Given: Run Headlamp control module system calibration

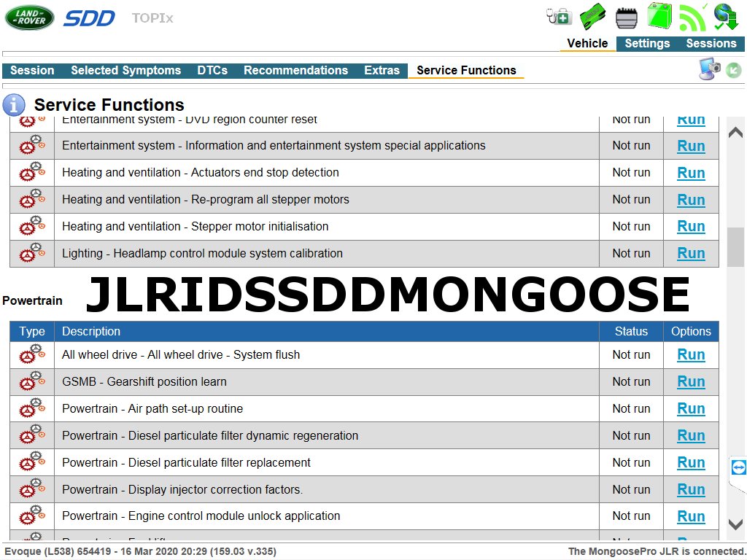Looking at the screenshot, I should [x=691, y=253].
